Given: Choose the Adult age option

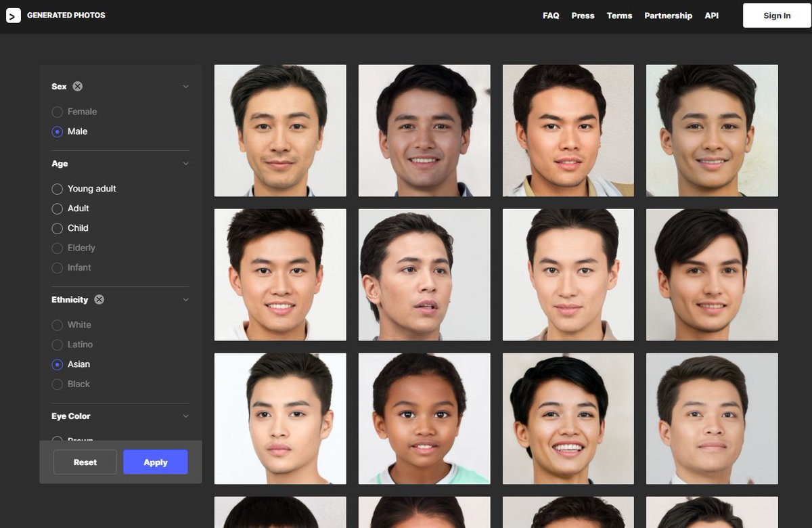Looking at the screenshot, I should [58, 208].
